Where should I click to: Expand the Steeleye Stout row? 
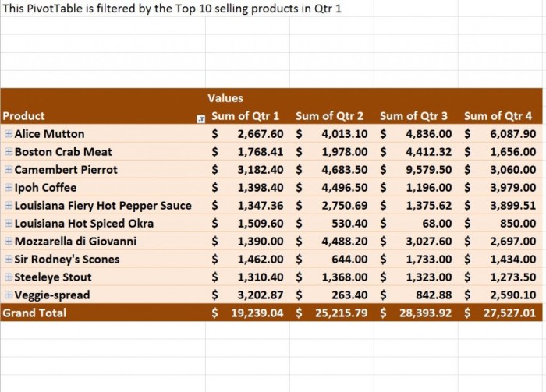coord(9,277)
